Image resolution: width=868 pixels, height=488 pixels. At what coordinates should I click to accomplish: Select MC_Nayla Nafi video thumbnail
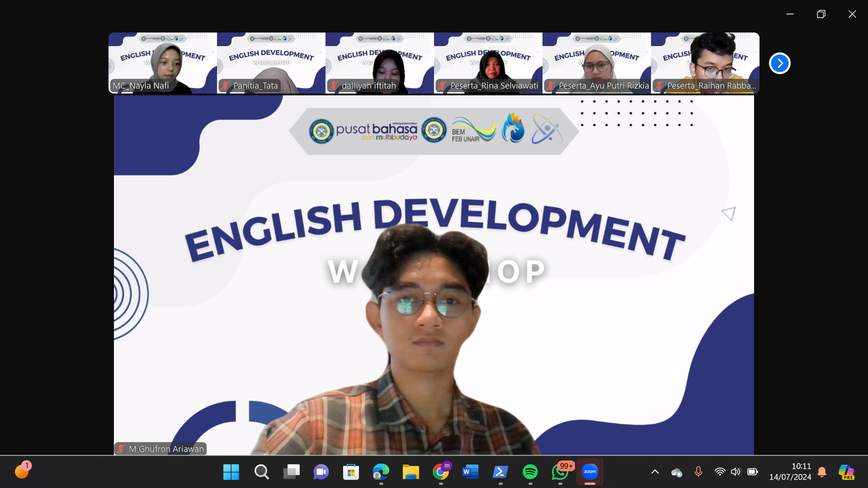[x=163, y=63]
